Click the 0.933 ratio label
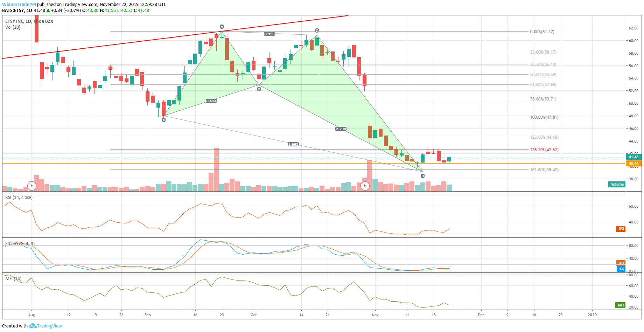644x332 pixels. point(269,34)
